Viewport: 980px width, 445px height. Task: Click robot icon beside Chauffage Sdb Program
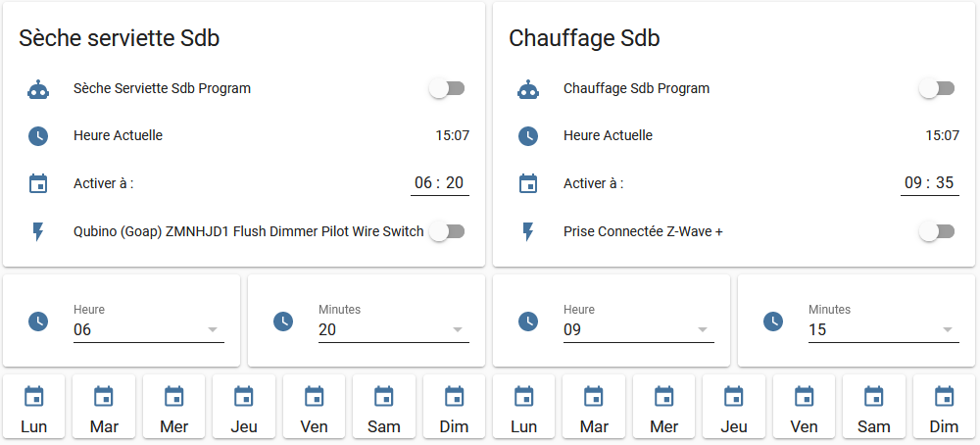(x=528, y=89)
